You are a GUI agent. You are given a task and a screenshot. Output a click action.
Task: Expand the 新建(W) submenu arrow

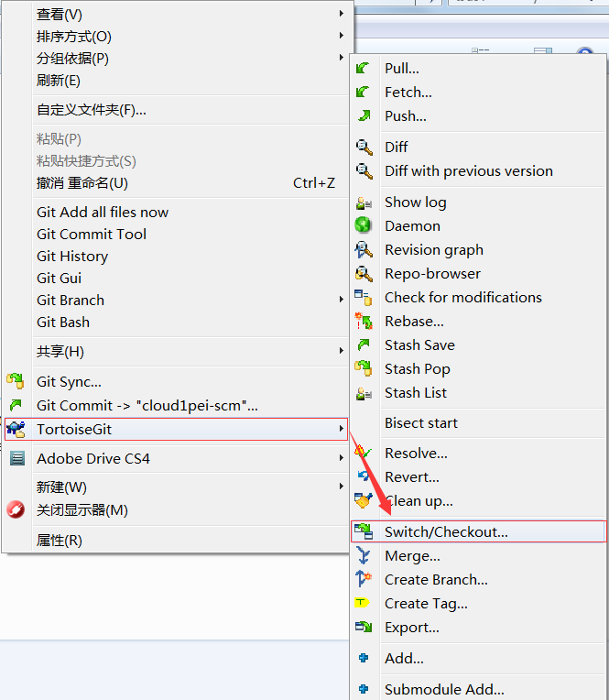click(x=342, y=487)
